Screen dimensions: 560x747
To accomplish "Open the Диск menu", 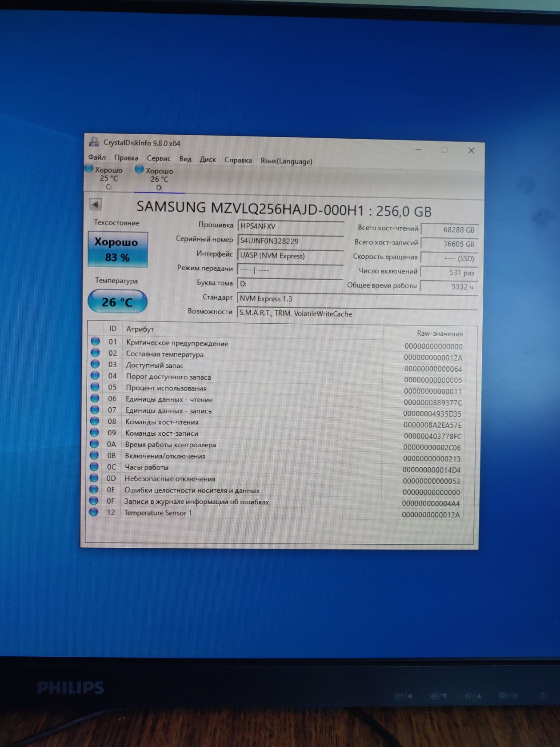I will point(208,159).
